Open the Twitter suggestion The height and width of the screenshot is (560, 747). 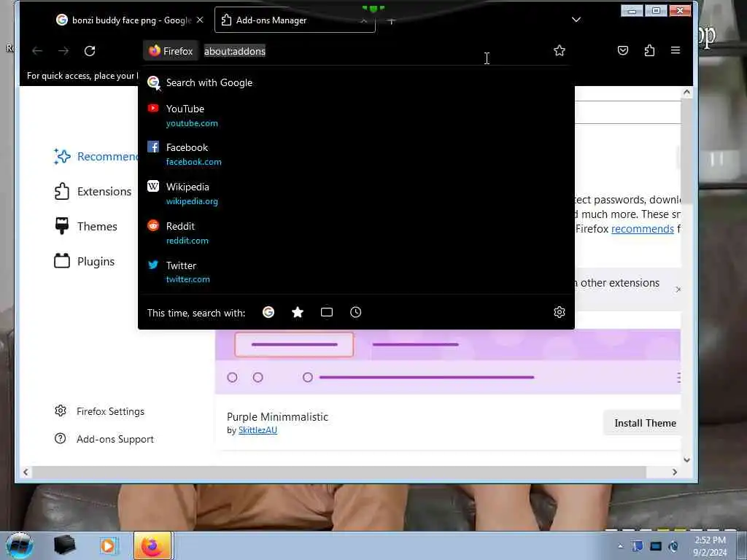pos(356,272)
